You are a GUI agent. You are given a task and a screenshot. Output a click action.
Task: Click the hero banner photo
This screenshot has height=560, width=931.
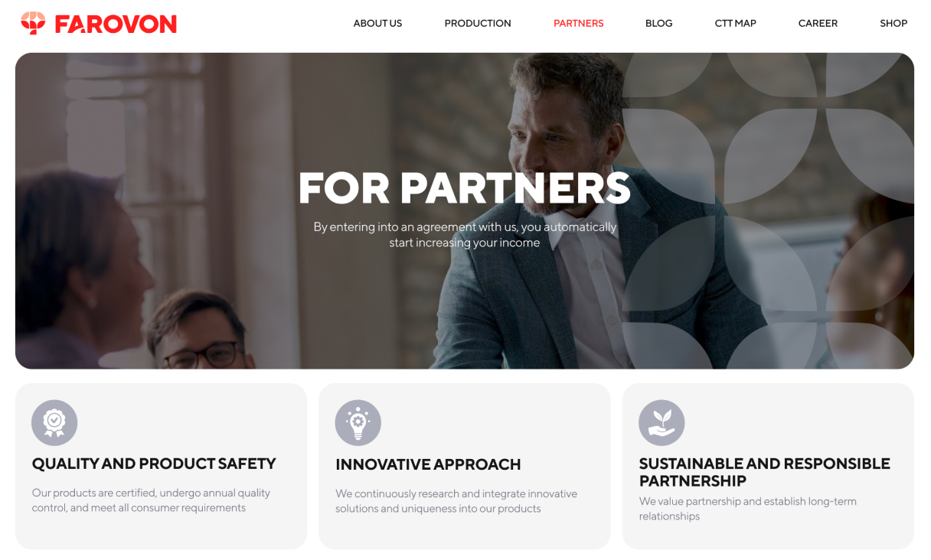465,210
